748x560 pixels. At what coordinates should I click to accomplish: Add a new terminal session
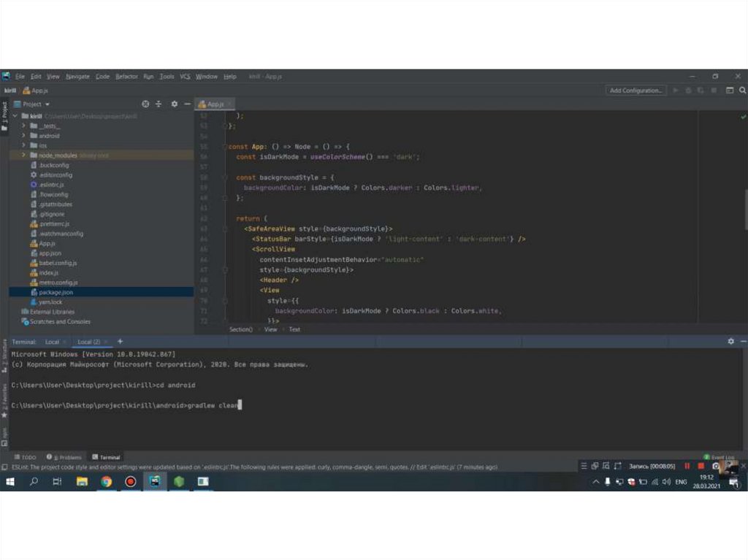click(x=121, y=342)
